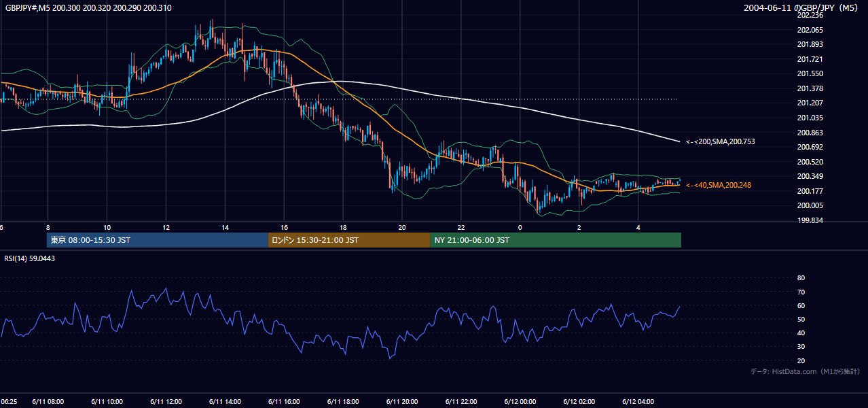Select the London 15:30-21:00 JST session bar
Image resolution: width=868 pixels, height=408 pixels.
point(349,240)
